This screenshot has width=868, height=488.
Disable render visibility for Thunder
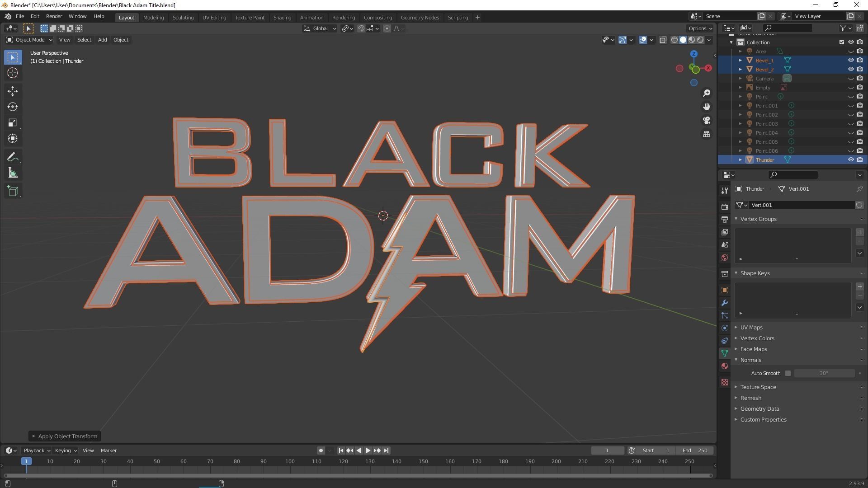(859, 160)
